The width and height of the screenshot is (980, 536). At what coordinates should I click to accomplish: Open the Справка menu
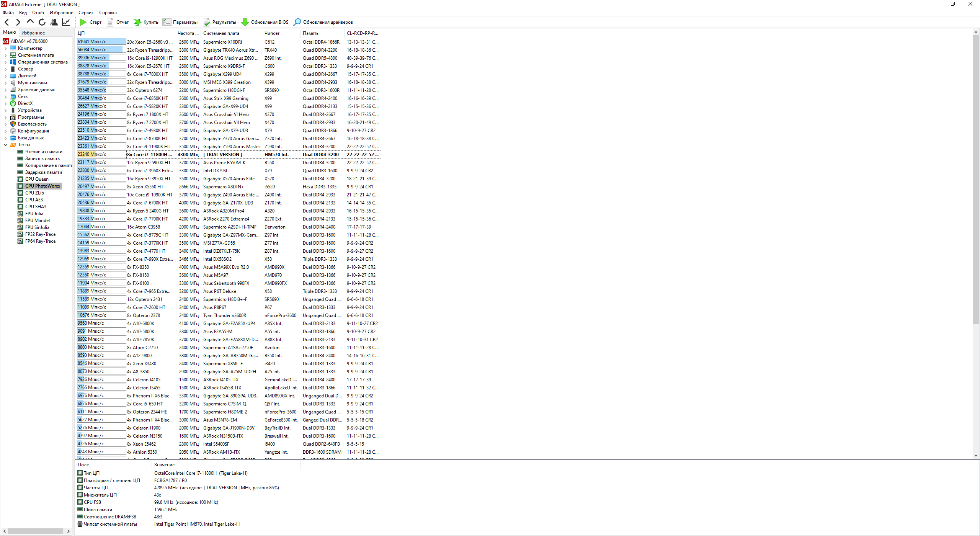(108, 13)
